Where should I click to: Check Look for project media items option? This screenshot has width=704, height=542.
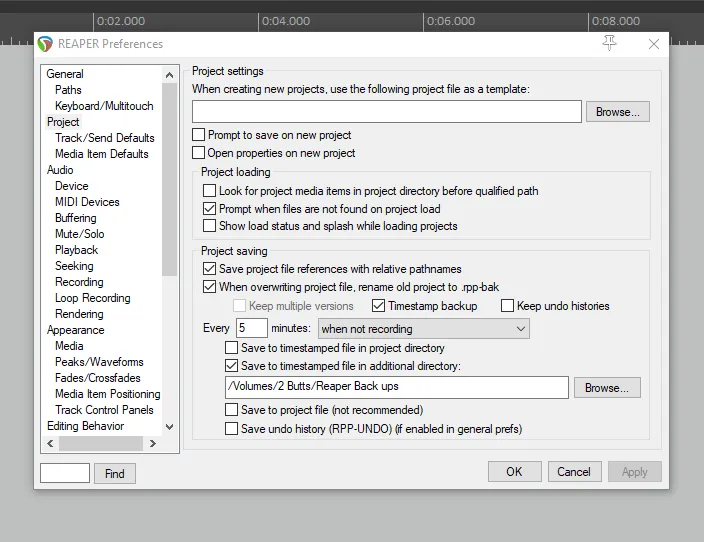(x=209, y=190)
